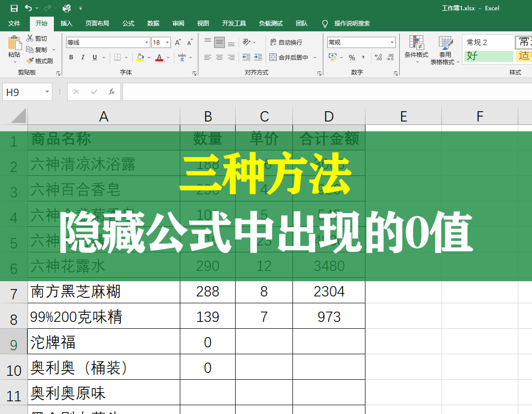Click the Cut (剪切) scissors button
The height and width of the screenshot is (414, 532).
(37, 38)
